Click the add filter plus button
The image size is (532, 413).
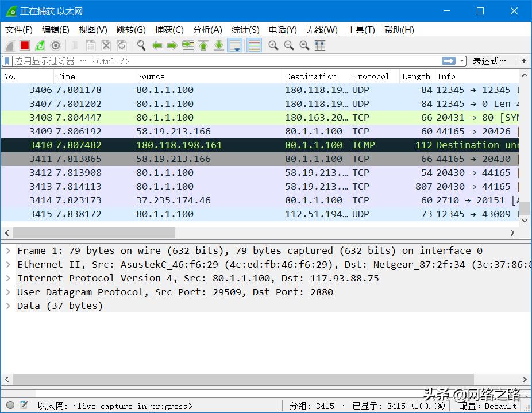point(523,61)
